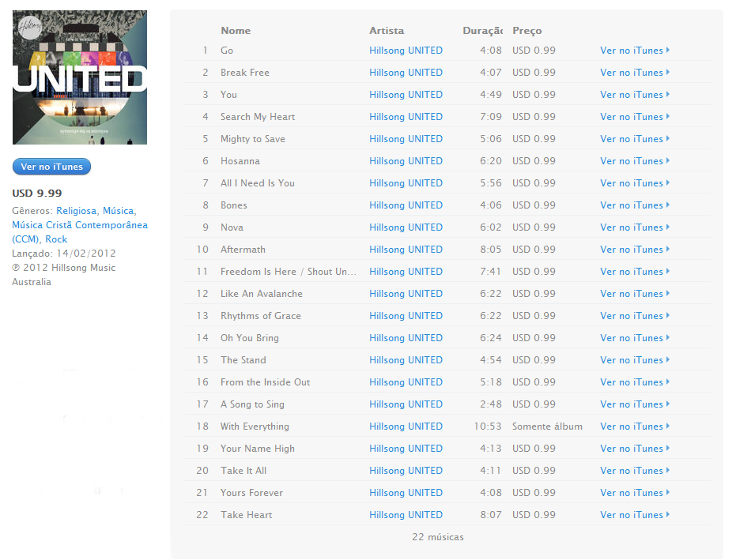The width and height of the screenshot is (736, 560).
Task: Select the song title Search My Heart
Action: pos(258,116)
